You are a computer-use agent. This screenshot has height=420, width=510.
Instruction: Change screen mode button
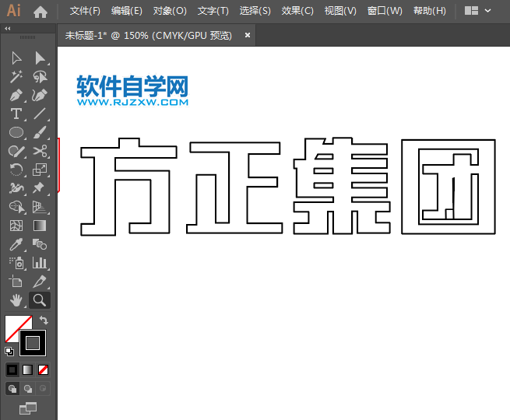[28, 408]
